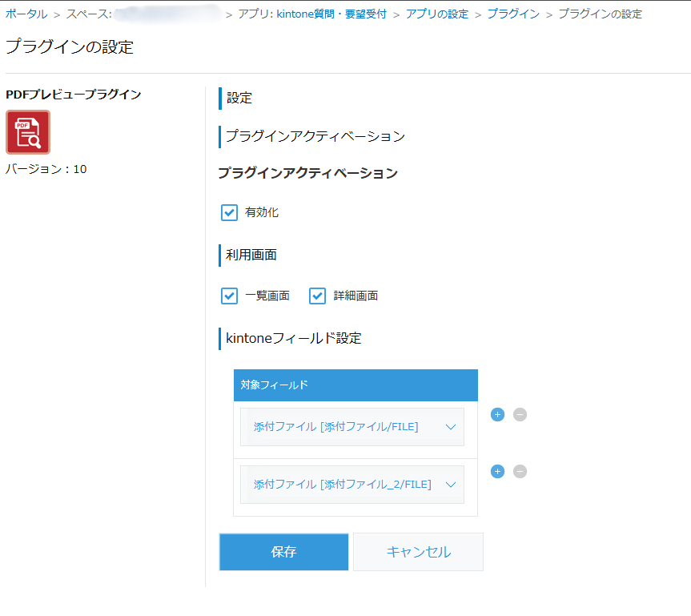
Task: Remove the second target field row
Action: (x=520, y=471)
